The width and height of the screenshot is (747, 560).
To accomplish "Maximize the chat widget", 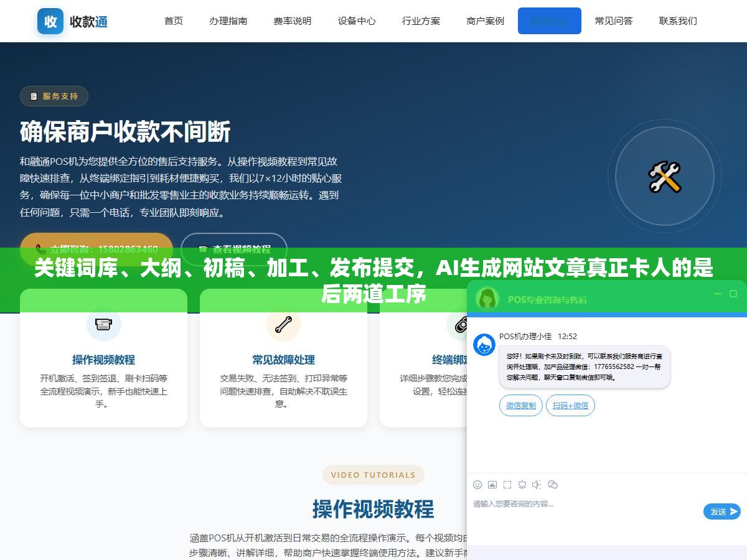I will [x=733, y=294].
